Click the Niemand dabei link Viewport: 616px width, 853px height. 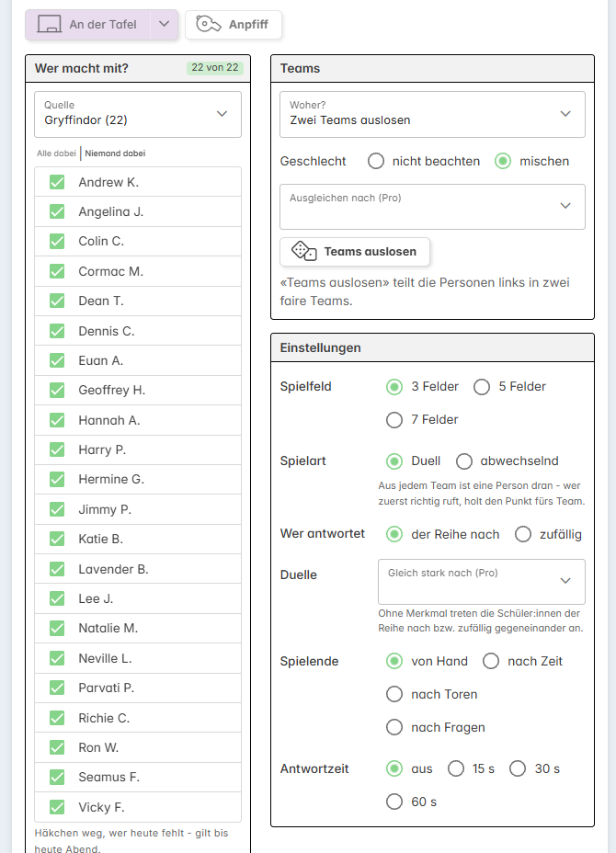[115, 154]
